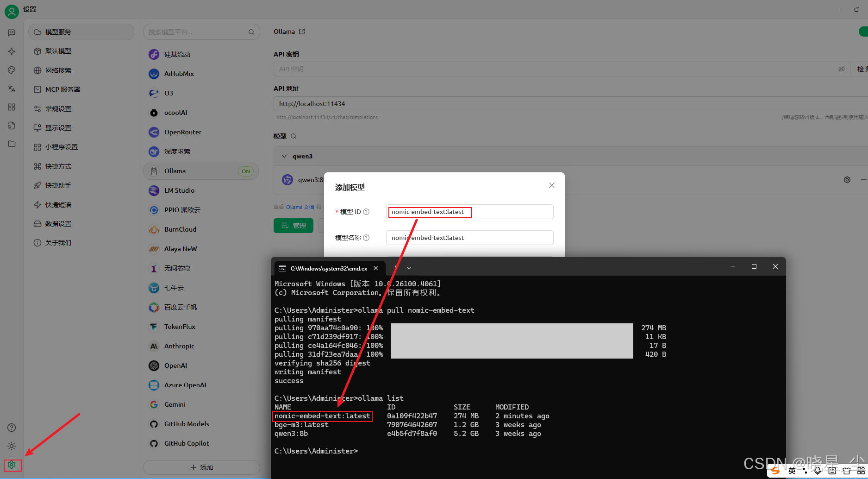Click the toolbox grid icon in input method bar

[x=861, y=471]
